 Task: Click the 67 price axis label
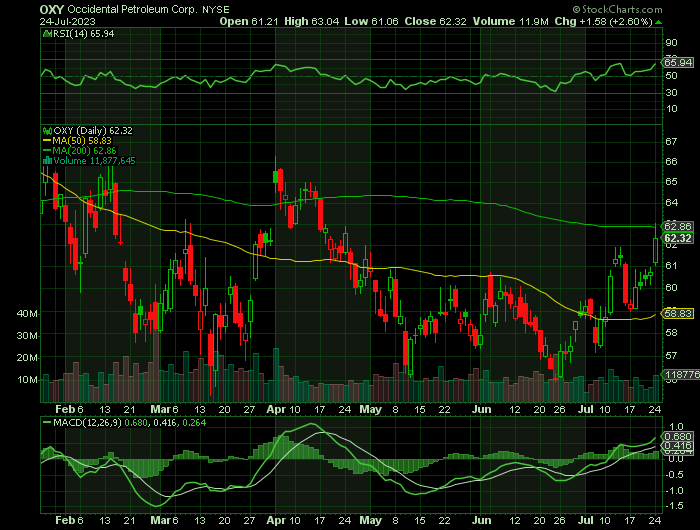coord(671,142)
